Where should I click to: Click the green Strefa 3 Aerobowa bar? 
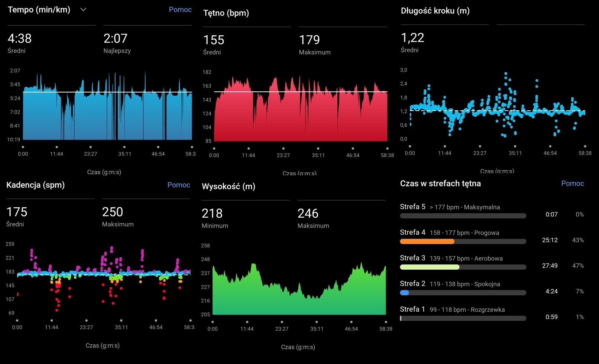(463, 267)
